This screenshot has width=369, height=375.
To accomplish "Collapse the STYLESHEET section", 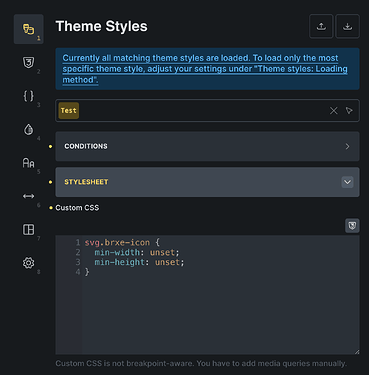I will click(x=207, y=182).
